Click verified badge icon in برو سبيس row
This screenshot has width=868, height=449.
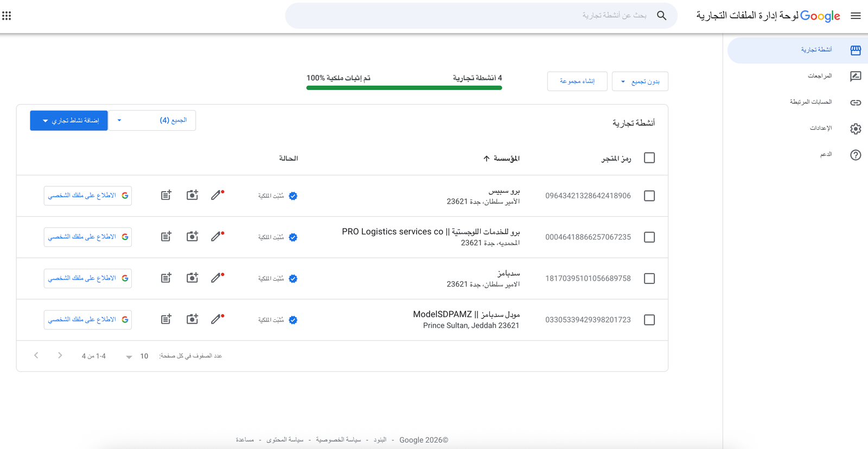tap(293, 196)
